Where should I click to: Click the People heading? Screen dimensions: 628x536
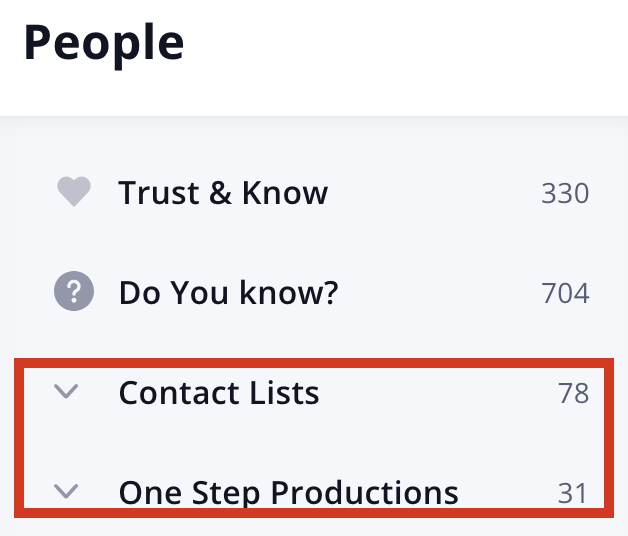[104, 44]
